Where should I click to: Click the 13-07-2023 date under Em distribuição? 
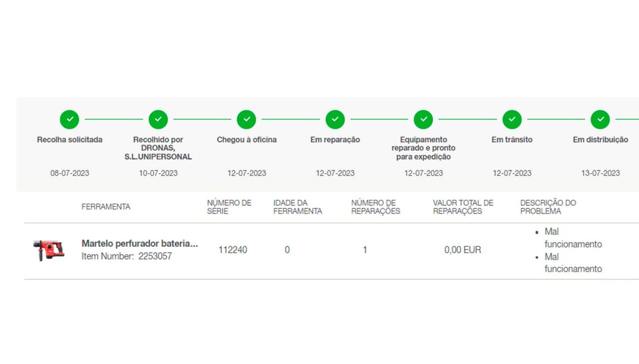[600, 173]
